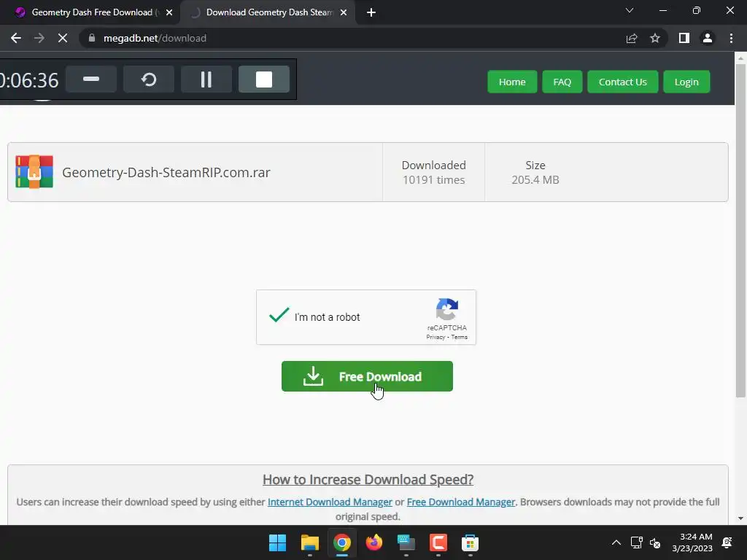Open notifications bell in tray
The image size is (747, 560).
click(727, 542)
